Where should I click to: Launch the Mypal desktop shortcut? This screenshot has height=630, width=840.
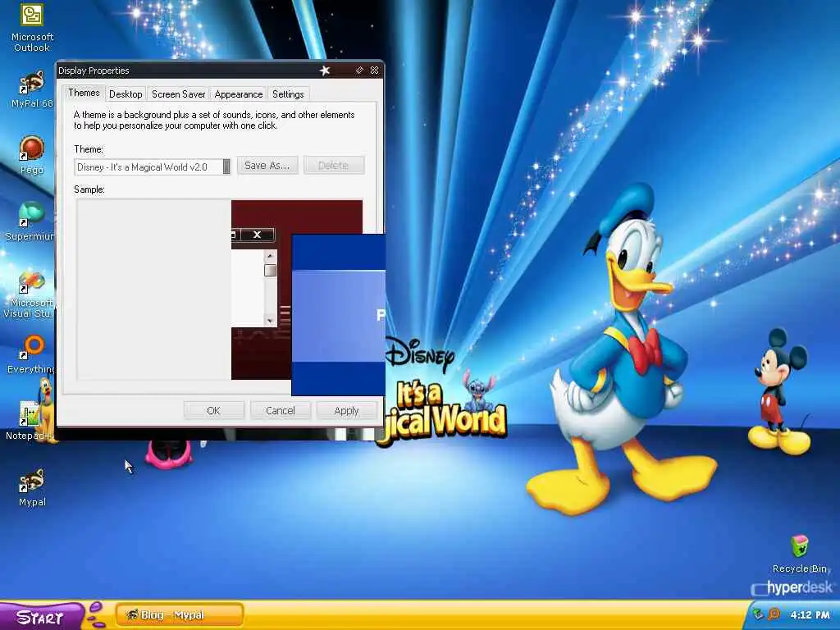pyautogui.click(x=32, y=487)
